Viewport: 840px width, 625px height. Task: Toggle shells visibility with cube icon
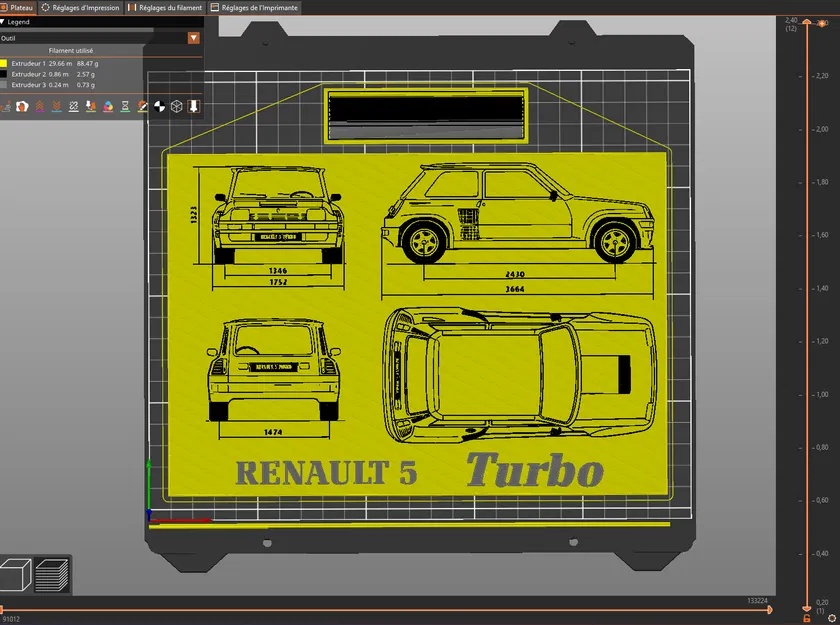175,106
